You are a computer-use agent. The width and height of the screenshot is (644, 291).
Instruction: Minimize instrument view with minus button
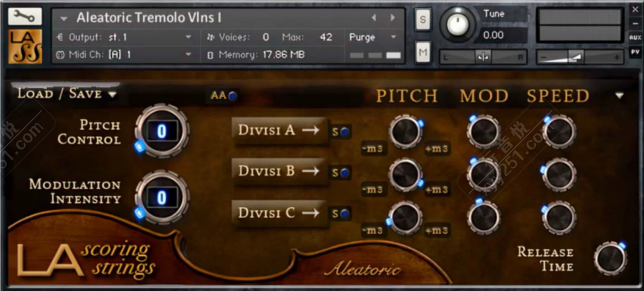pos(635,23)
